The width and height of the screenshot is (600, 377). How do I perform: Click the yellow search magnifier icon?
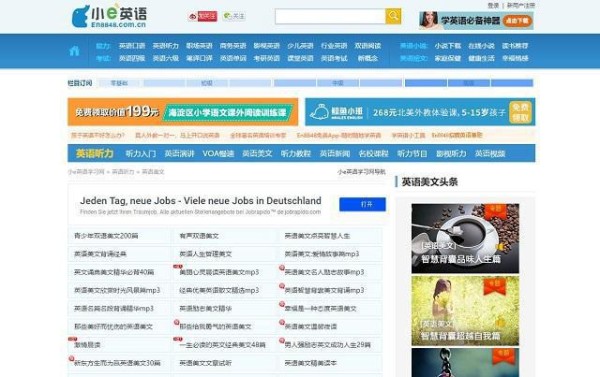tap(393, 16)
